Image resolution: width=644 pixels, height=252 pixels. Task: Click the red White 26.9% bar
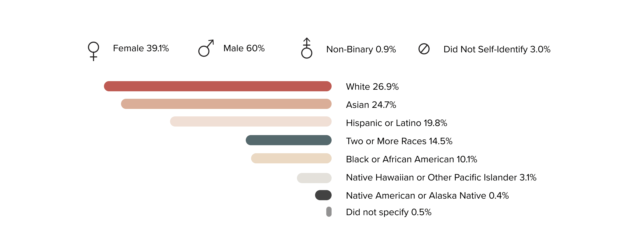pyautogui.click(x=218, y=86)
